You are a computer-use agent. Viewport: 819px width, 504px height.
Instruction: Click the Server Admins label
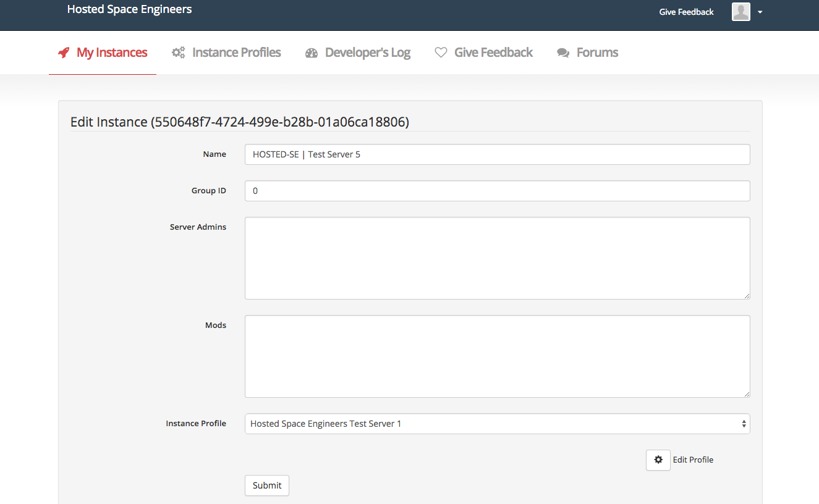tap(198, 227)
